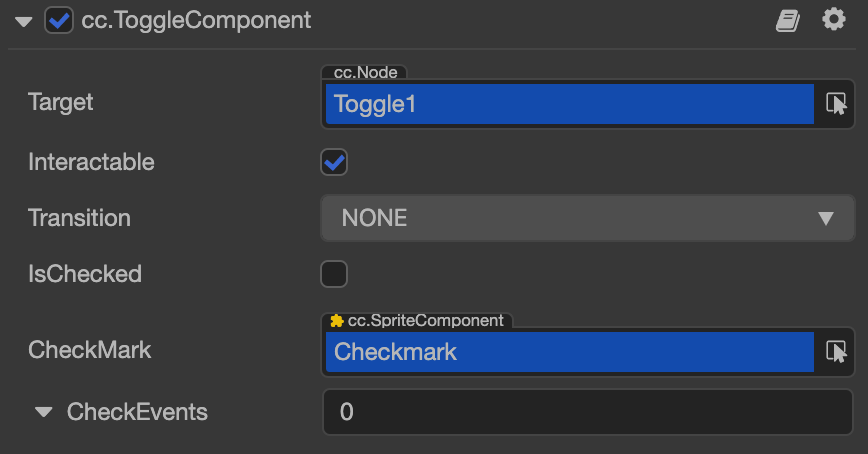Expand the CheckEvents array
868x454 pixels.
tap(44, 412)
